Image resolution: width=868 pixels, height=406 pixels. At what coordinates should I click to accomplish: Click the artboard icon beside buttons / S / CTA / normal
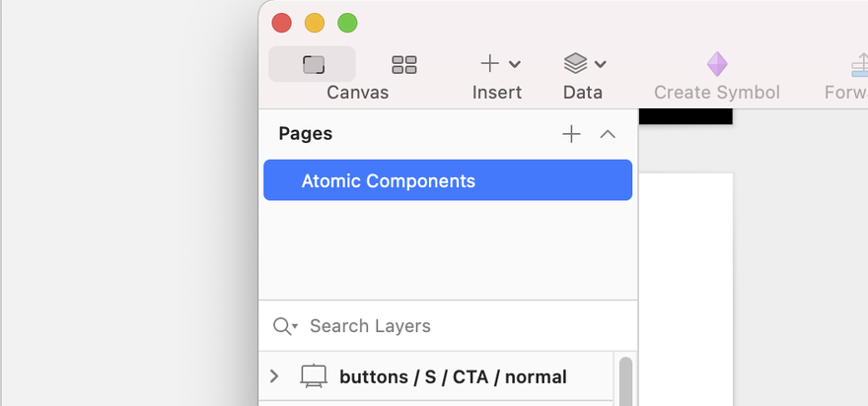click(314, 376)
